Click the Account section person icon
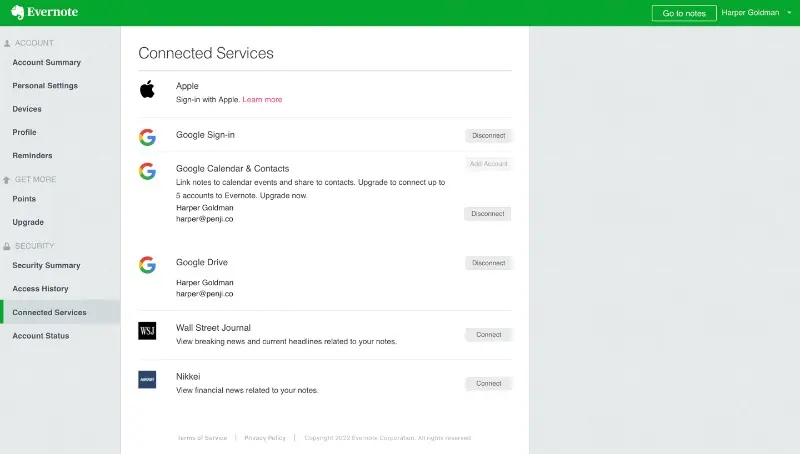 click(7, 43)
